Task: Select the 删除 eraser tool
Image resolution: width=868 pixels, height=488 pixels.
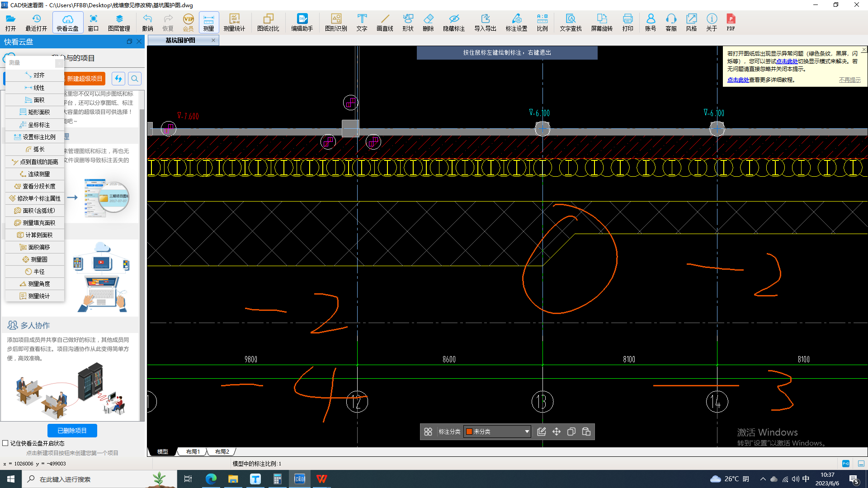Action: (x=428, y=22)
